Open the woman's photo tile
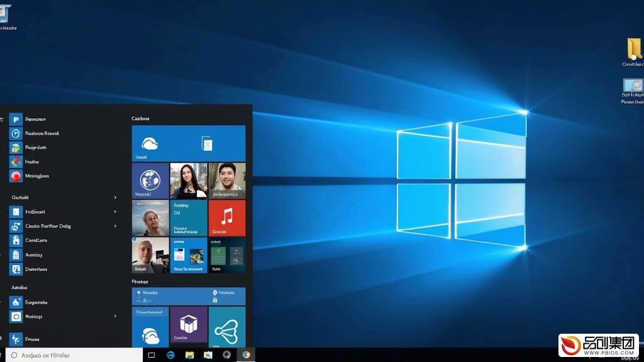The image size is (644, 362). pos(188,180)
